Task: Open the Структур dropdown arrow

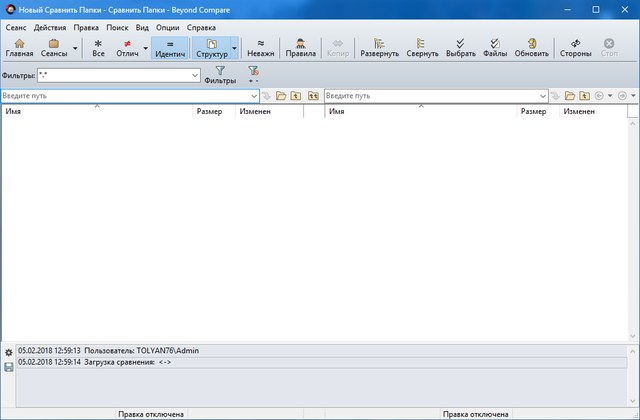Action: coord(234,47)
